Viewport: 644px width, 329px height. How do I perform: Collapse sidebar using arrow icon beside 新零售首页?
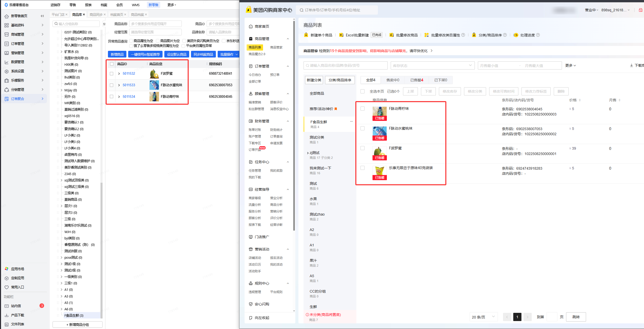tap(42, 16)
